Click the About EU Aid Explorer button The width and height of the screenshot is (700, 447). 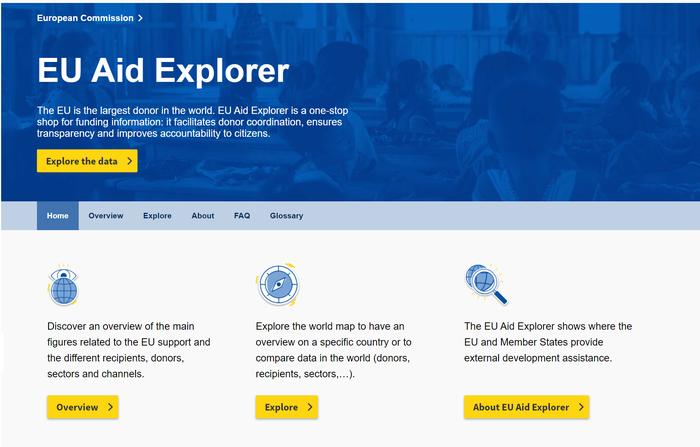(526, 407)
